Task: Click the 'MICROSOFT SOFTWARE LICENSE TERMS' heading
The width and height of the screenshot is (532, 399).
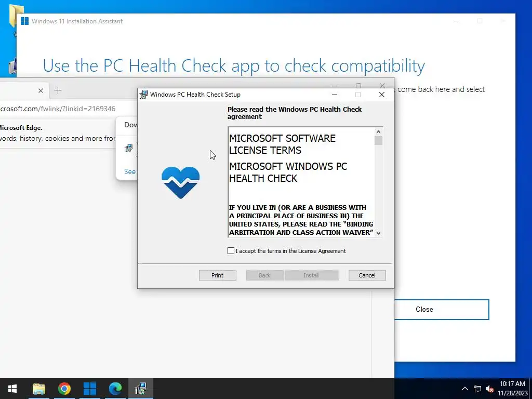Action: click(282, 144)
